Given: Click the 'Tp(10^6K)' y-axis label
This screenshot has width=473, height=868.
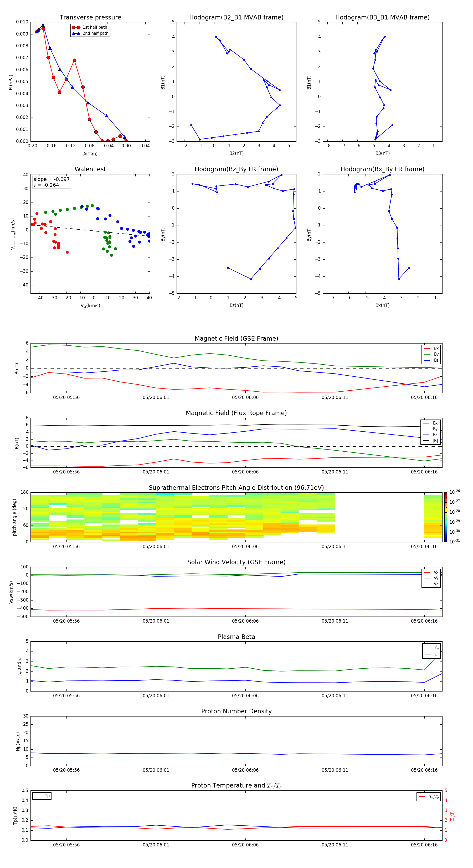Looking at the screenshot, I should point(15,815).
